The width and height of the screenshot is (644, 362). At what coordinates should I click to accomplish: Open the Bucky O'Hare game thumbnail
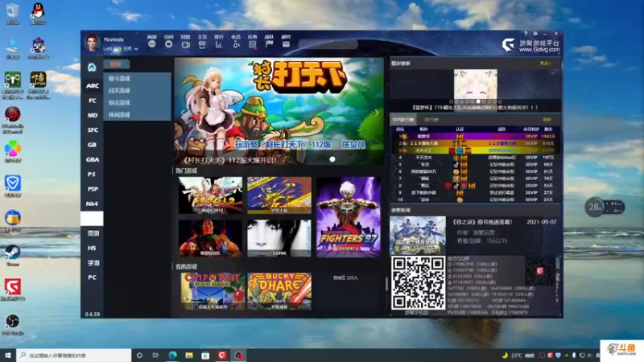click(x=279, y=291)
